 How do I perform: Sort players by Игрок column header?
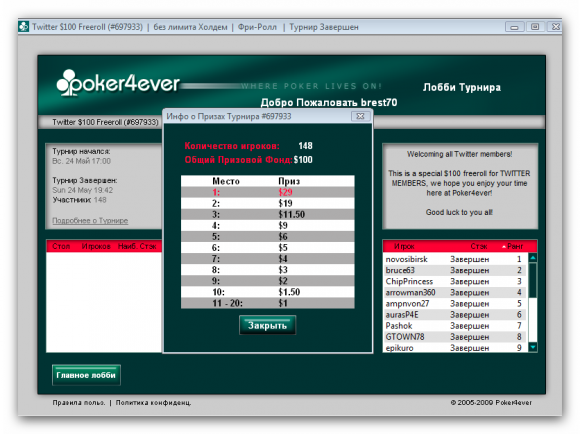pyautogui.click(x=404, y=246)
